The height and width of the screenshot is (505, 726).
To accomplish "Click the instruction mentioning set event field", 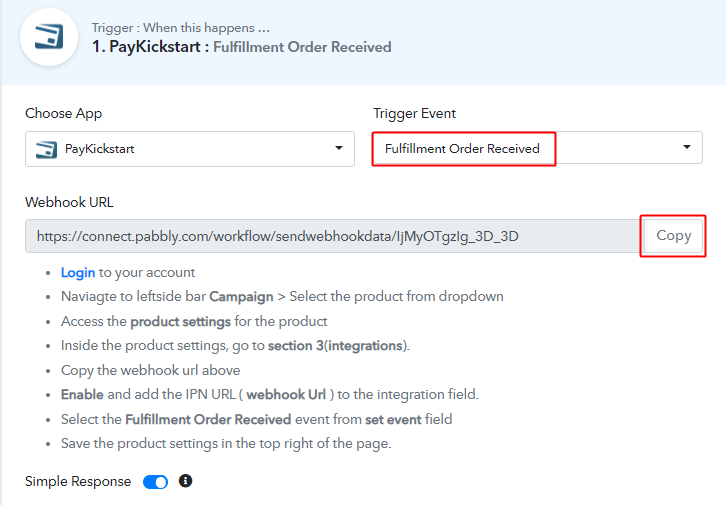I will tap(257, 419).
